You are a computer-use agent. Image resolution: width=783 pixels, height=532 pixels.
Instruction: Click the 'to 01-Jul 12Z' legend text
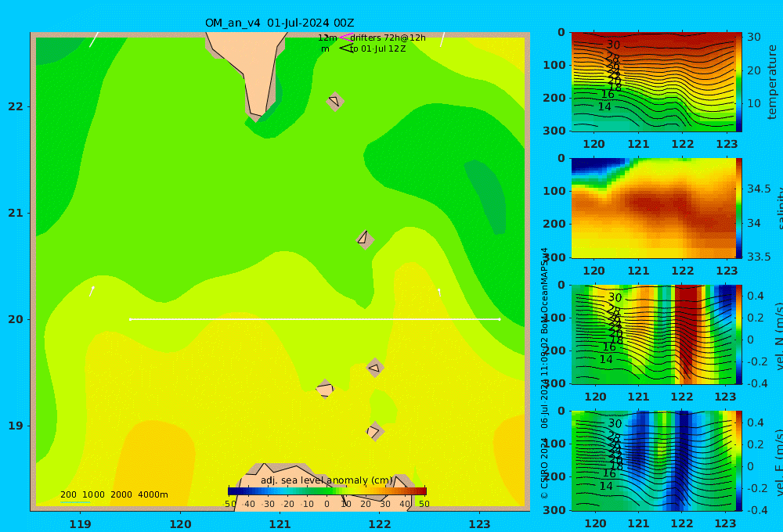click(378, 49)
